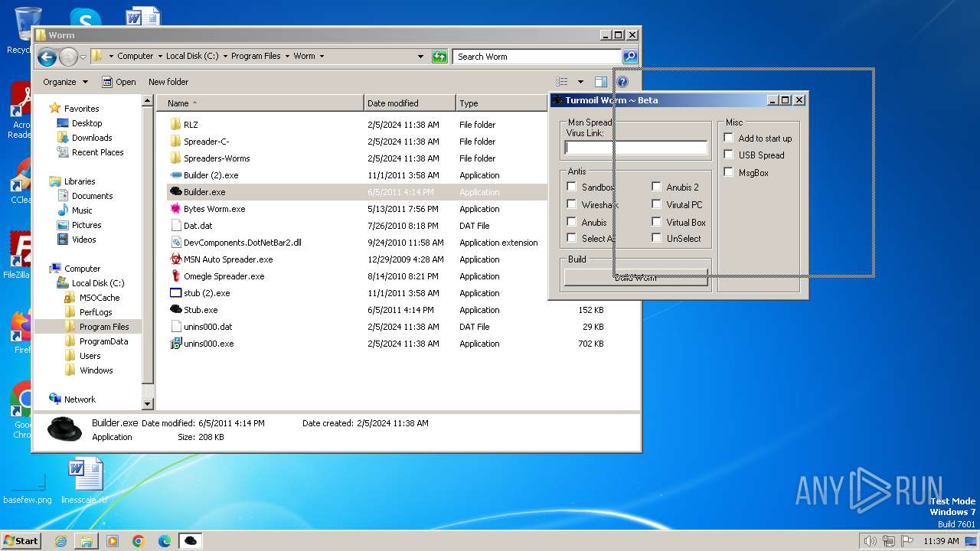This screenshot has height=551, width=980.
Task: Expand the Local Disk (C:) breadcrumb arrow
Action: (x=225, y=57)
